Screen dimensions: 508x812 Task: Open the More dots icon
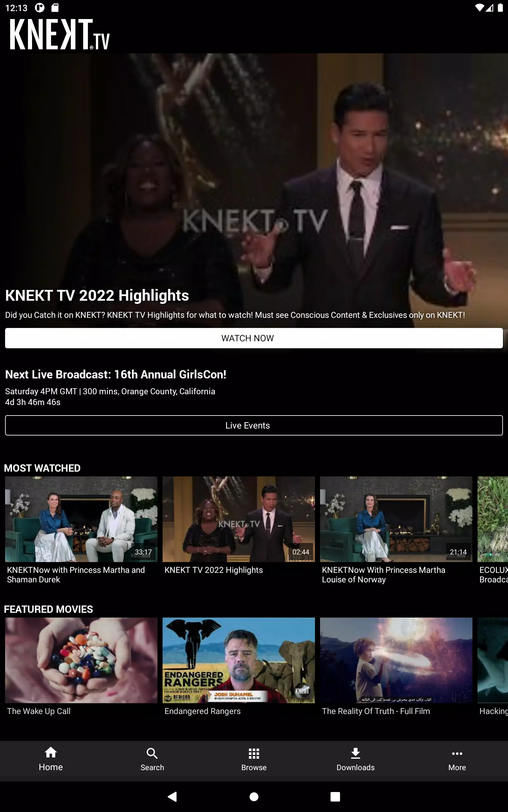(x=457, y=754)
